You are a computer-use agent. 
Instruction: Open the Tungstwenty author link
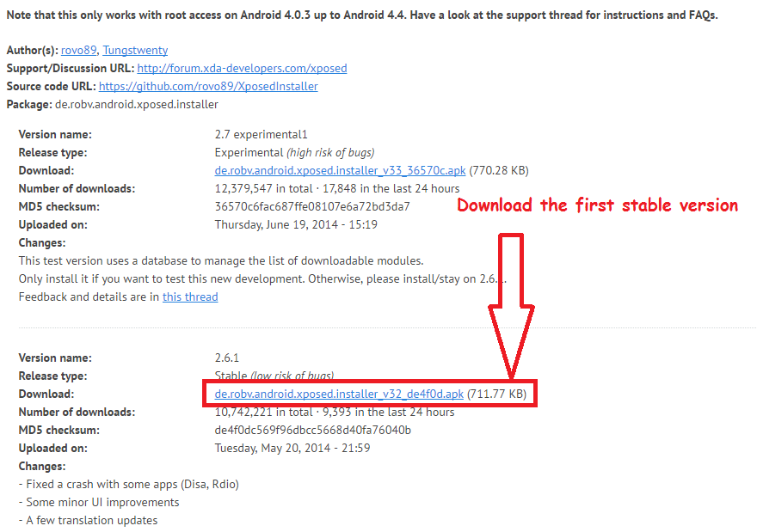[x=135, y=50]
